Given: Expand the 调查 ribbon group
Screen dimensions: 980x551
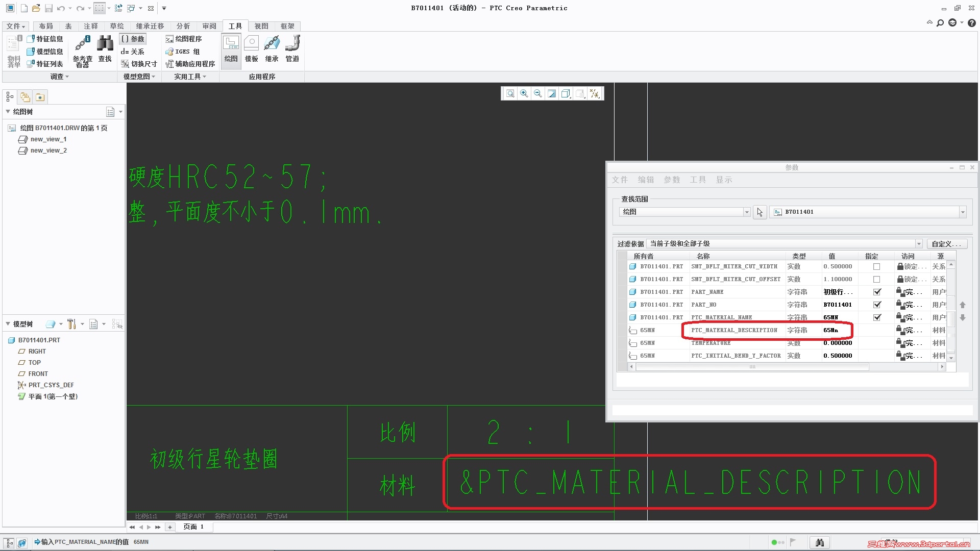Looking at the screenshot, I should pyautogui.click(x=60, y=77).
